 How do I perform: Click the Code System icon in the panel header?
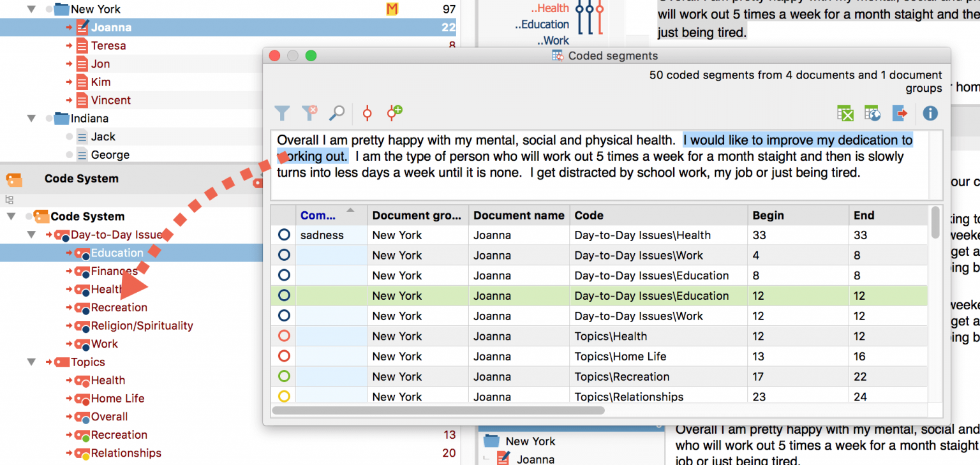(x=14, y=179)
